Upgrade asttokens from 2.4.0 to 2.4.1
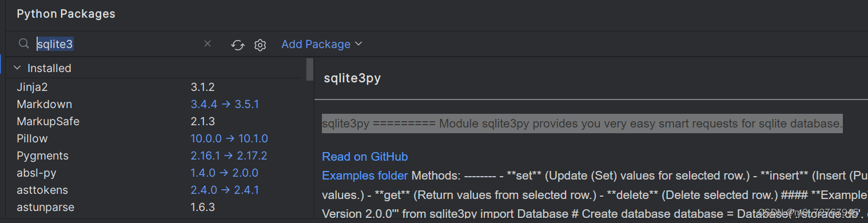 pyautogui.click(x=224, y=190)
